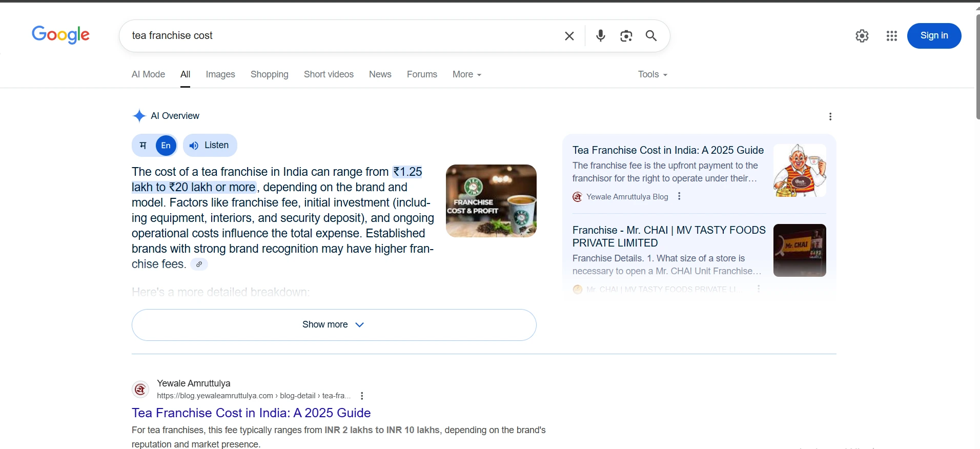Click the AI Overview sparkle icon

139,116
